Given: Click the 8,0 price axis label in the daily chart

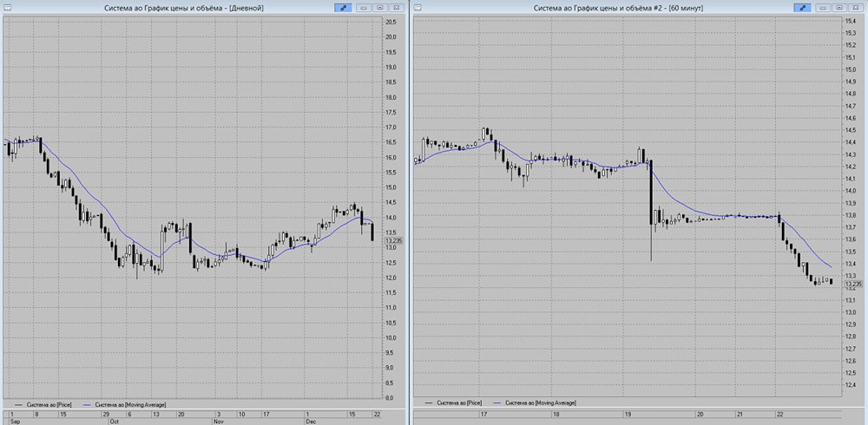Looking at the screenshot, I should pyautogui.click(x=390, y=398).
